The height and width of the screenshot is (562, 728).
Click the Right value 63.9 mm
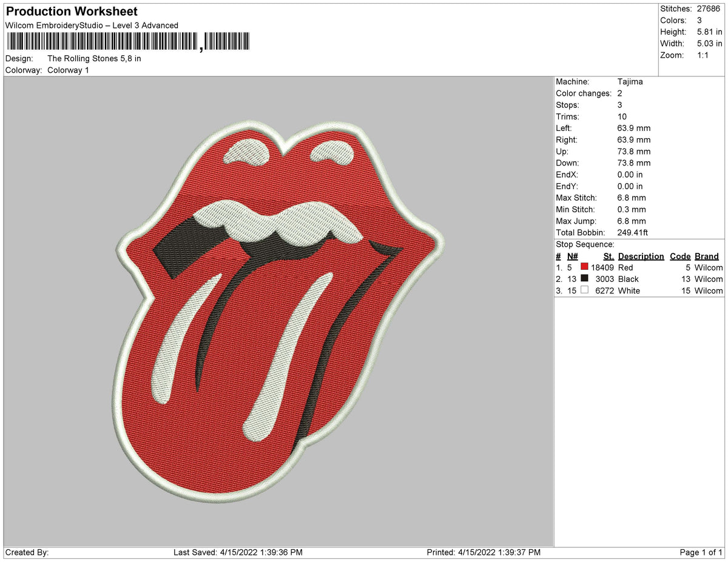[x=633, y=139]
